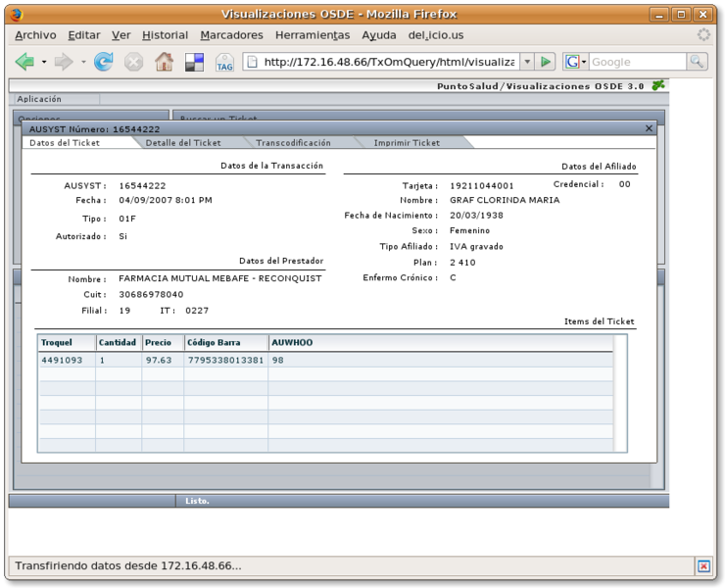Open the Herramientas menu

(313, 35)
